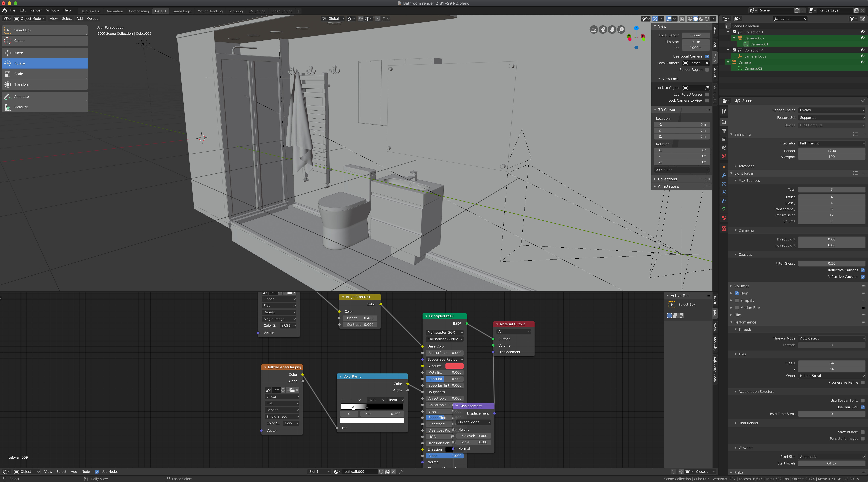Enable Progressive Refine
This screenshot has height=482, width=868.
coord(863,383)
